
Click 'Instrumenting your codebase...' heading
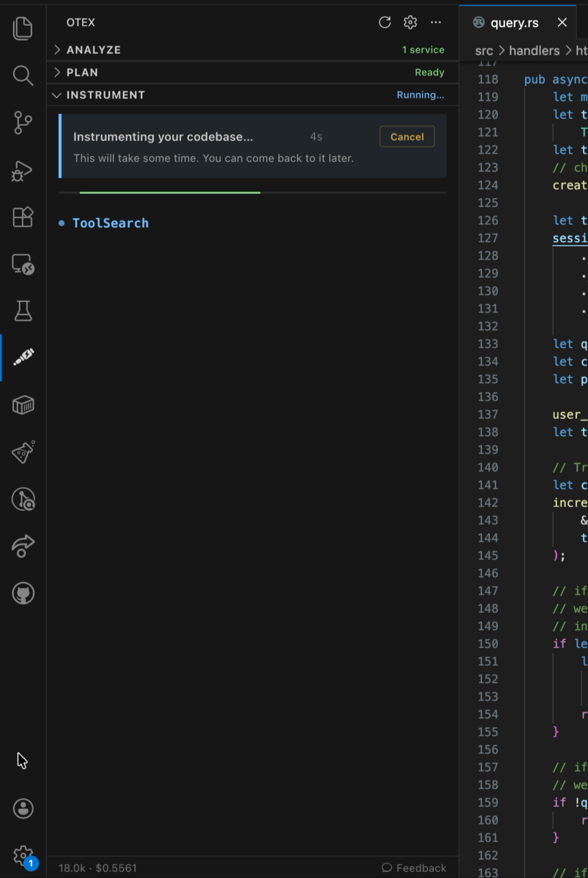tap(163, 137)
